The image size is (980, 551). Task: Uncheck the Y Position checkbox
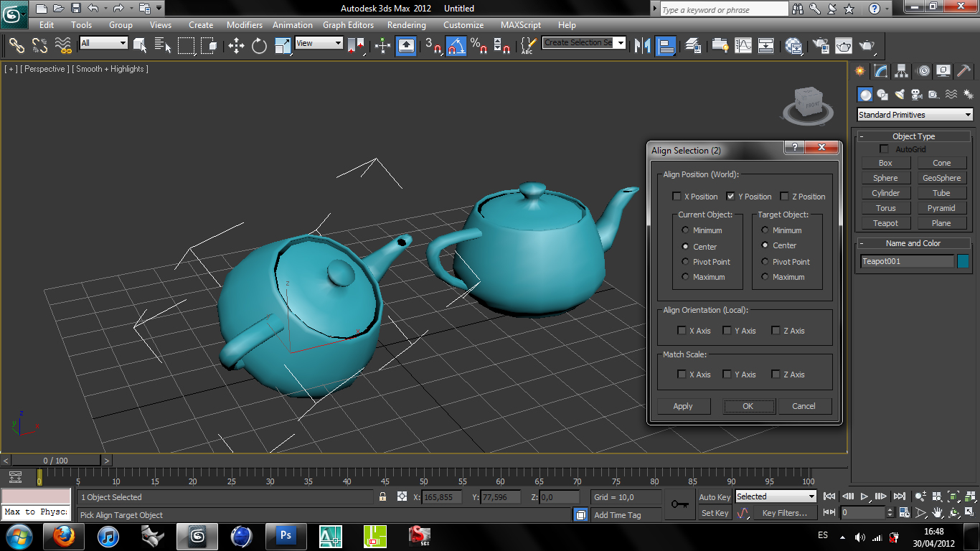click(730, 197)
